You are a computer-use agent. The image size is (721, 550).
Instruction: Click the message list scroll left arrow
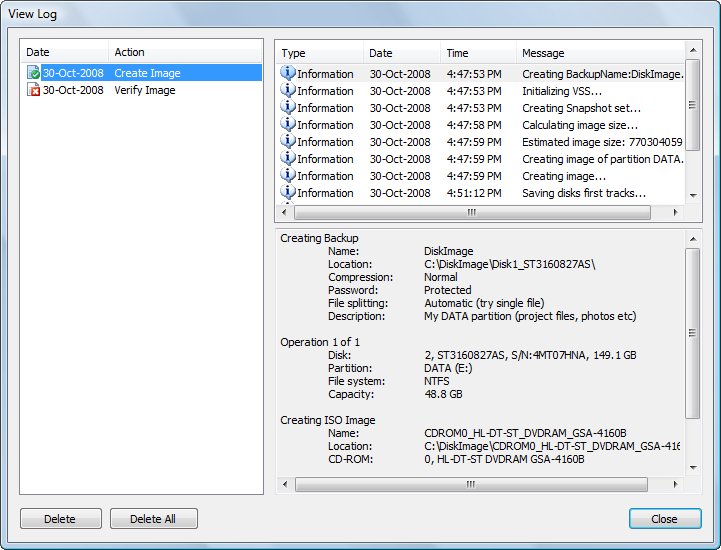pos(284,212)
